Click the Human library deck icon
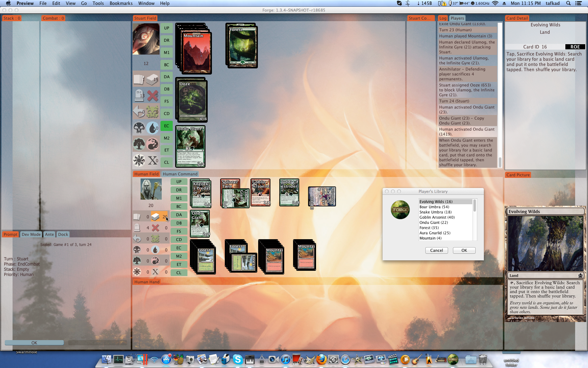Viewport: 588px width, 368px height. click(x=155, y=217)
